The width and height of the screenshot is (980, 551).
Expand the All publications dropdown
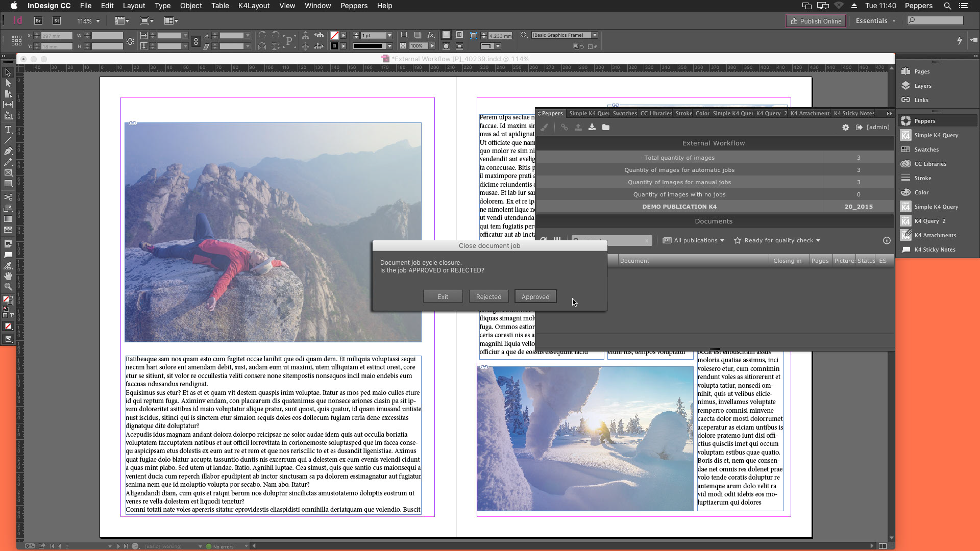coord(694,240)
